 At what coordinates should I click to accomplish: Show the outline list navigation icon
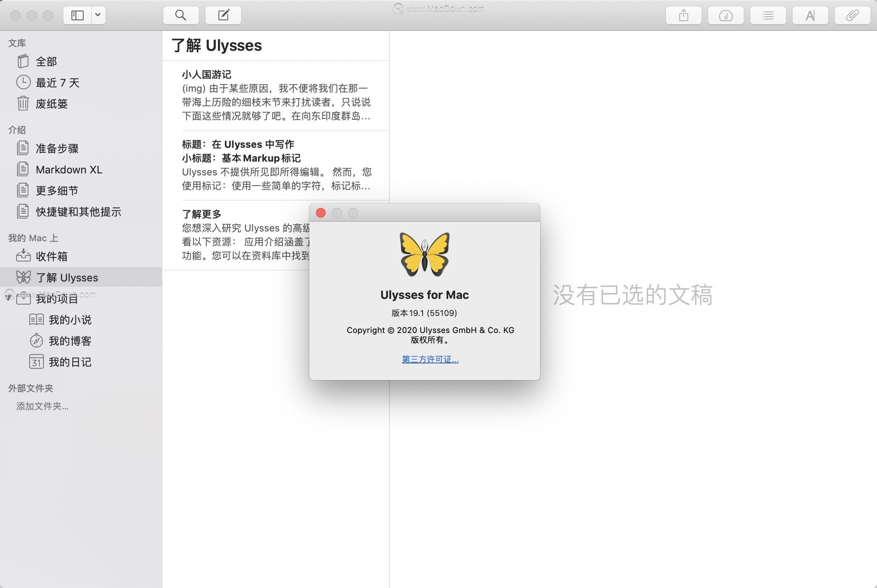click(768, 15)
